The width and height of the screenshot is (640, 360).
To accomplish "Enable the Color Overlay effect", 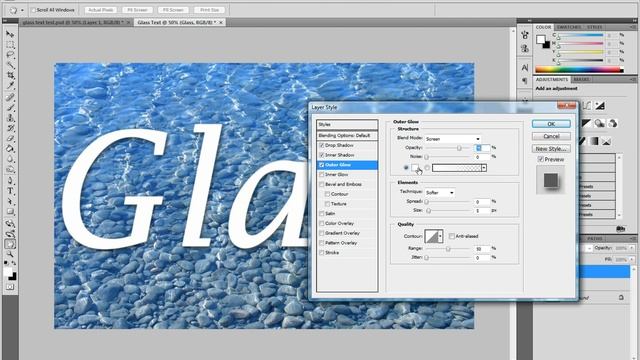I will tap(322, 223).
